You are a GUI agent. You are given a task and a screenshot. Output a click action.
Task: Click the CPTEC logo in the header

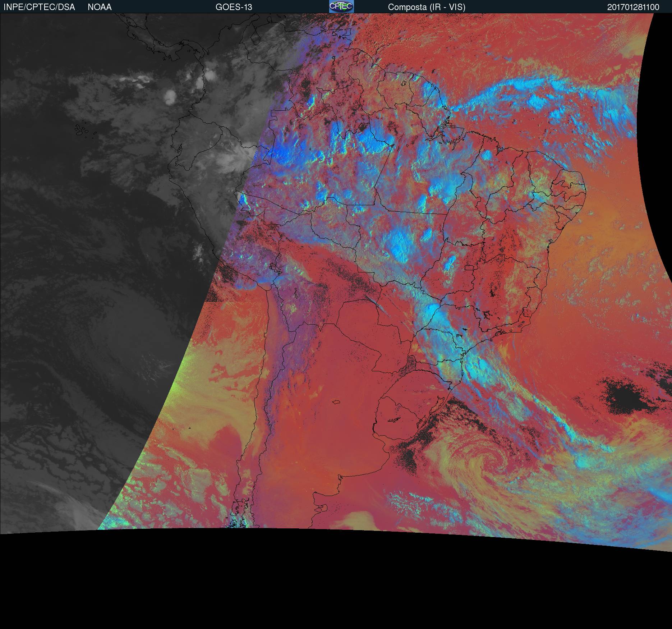[x=341, y=6]
